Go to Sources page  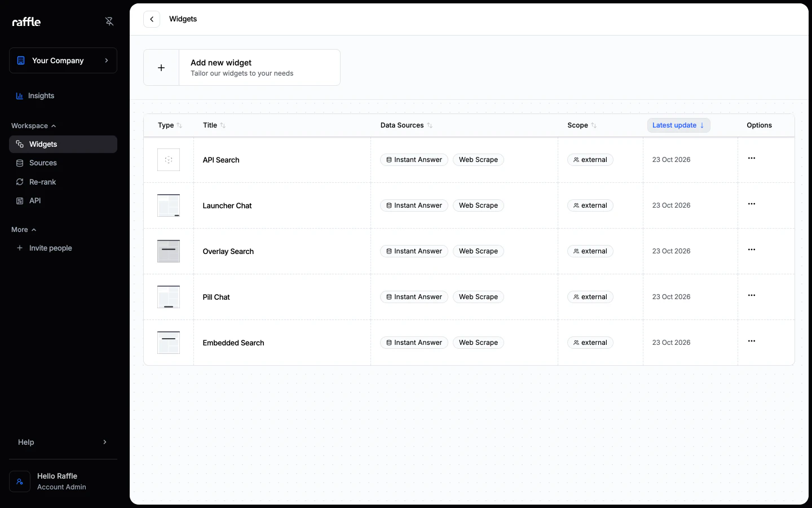tap(63, 163)
